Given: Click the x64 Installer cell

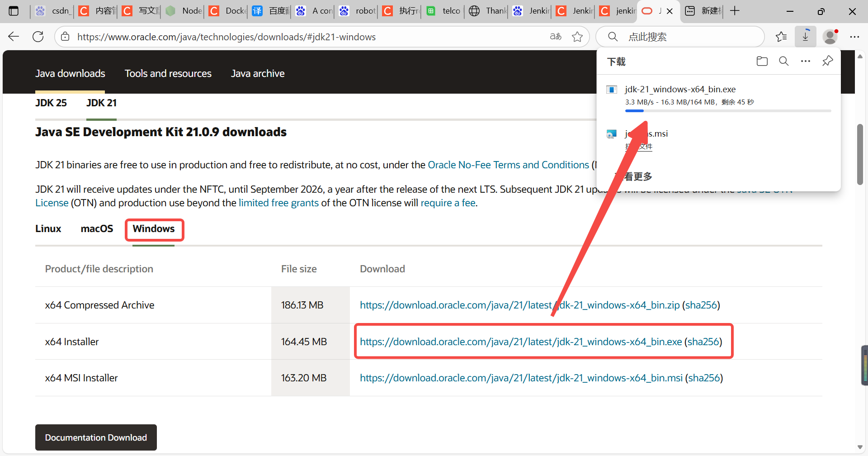Looking at the screenshot, I should (153, 342).
